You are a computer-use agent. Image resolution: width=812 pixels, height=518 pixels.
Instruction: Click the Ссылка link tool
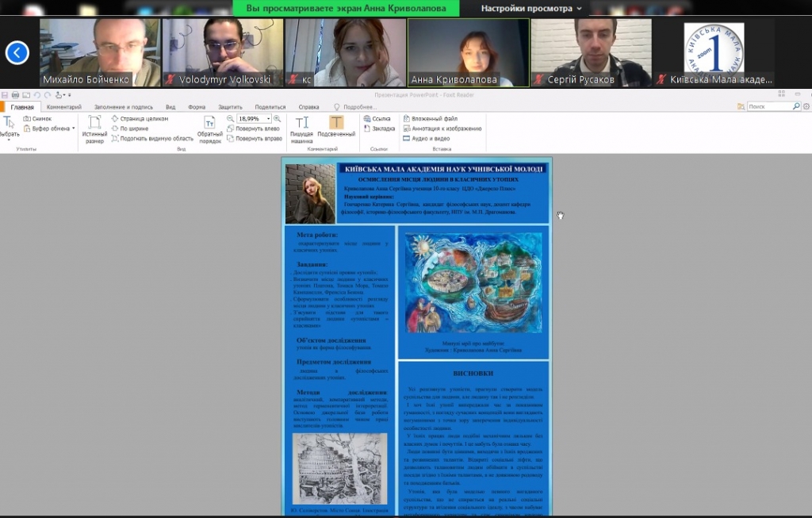coord(377,119)
